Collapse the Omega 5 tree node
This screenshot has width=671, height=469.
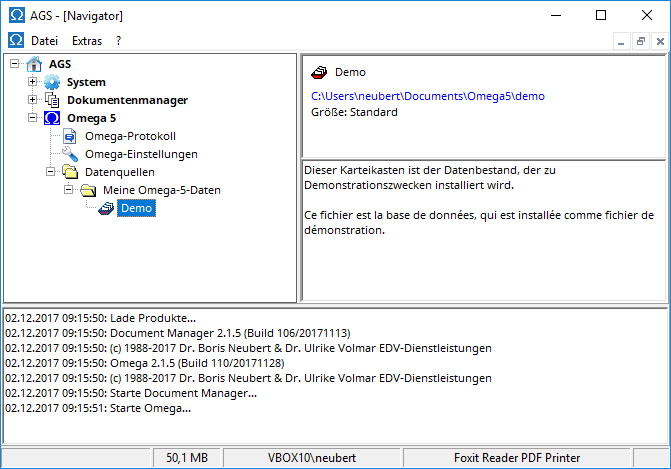[x=33, y=118]
